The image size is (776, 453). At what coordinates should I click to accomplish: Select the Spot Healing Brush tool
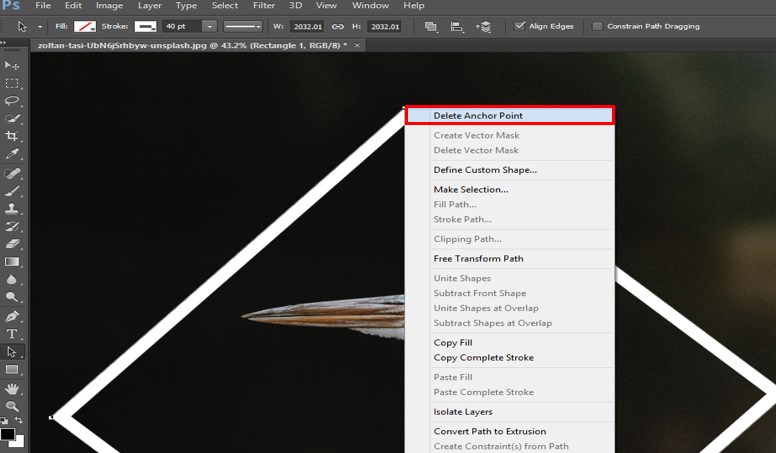click(12, 174)
